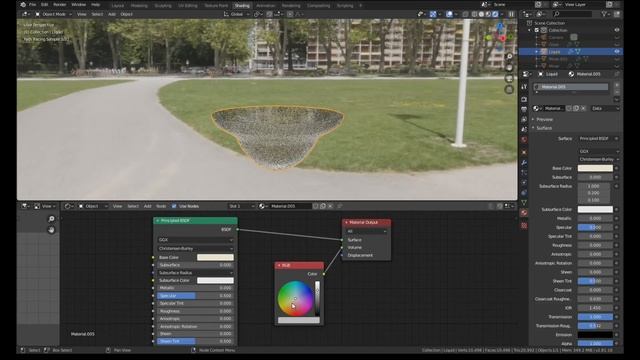
Task: Switch to the Shading workspace tab
Action: (x=242, y=6)
